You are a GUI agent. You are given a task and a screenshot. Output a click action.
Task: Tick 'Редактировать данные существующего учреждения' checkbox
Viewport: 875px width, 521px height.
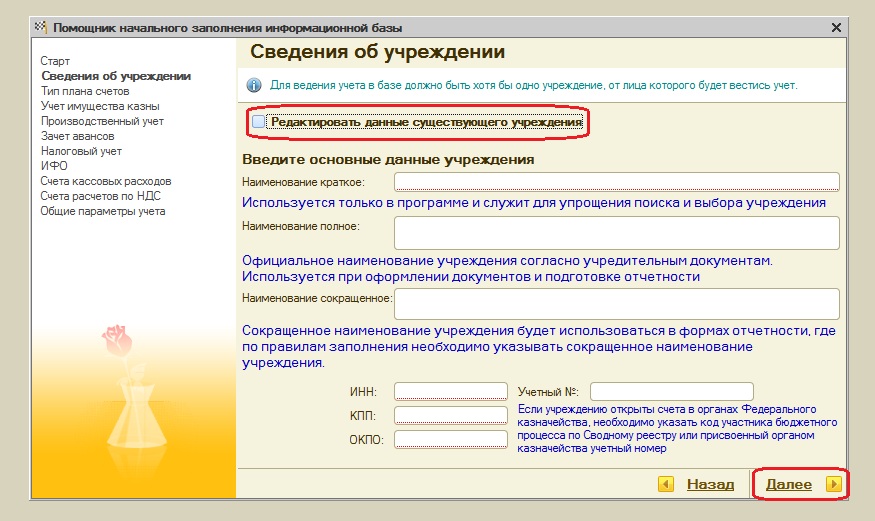pyautogui.click(x=258, y=122)
